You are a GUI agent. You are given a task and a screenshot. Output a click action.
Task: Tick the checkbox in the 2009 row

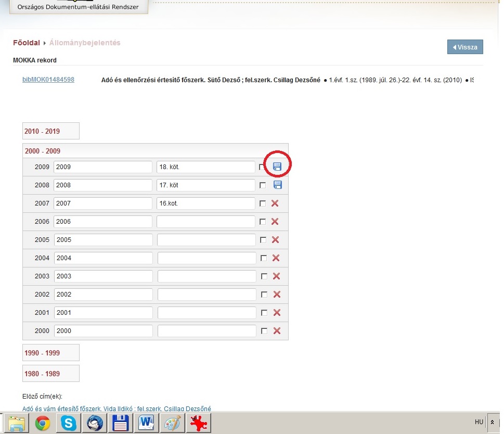pyautogui.click(x=262, y=167)
